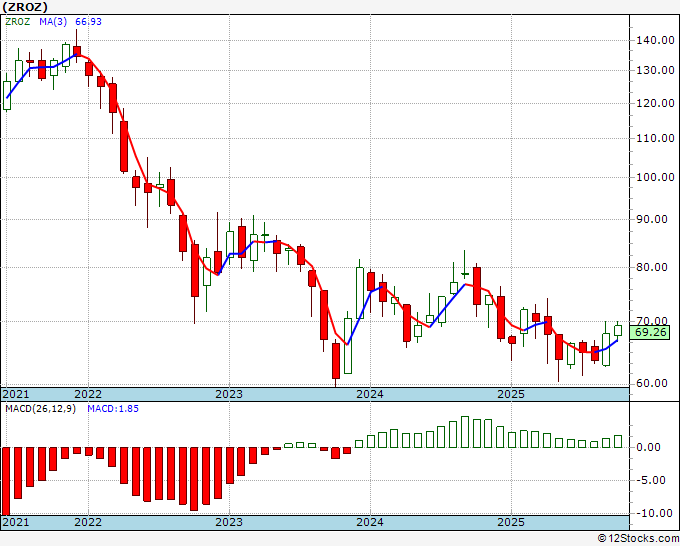Click the 2025 label on price chart axis
This screenshot has width=680, height=546.
[x=511, y=394]
